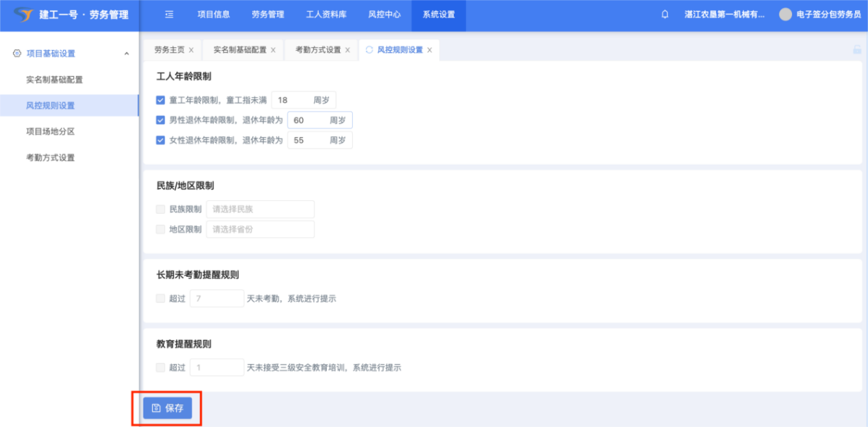The width and height of the screenshot is (868, 427).
Task: Open the 请选择省份 dropdown
Action: tap(260, 230)
